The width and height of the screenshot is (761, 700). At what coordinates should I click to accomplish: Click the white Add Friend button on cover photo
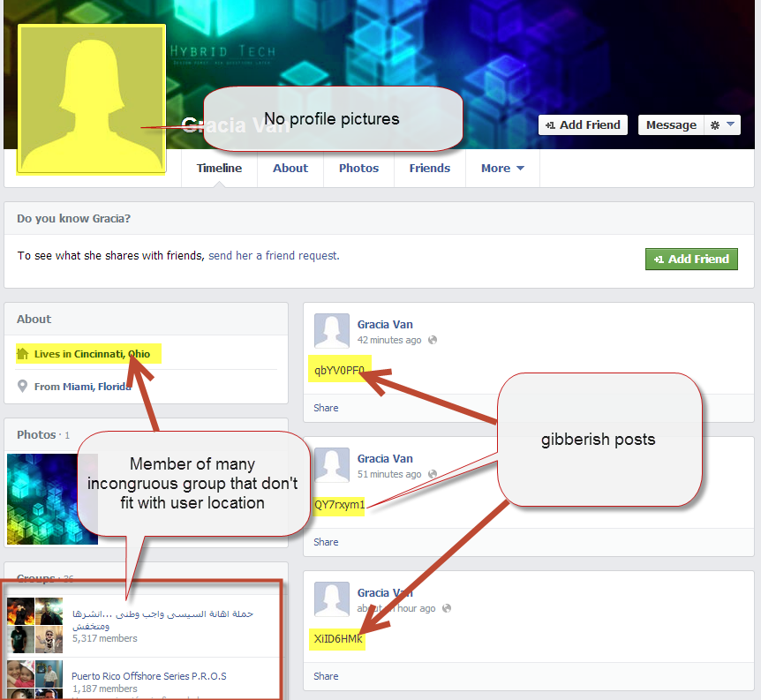pos(583,125)
